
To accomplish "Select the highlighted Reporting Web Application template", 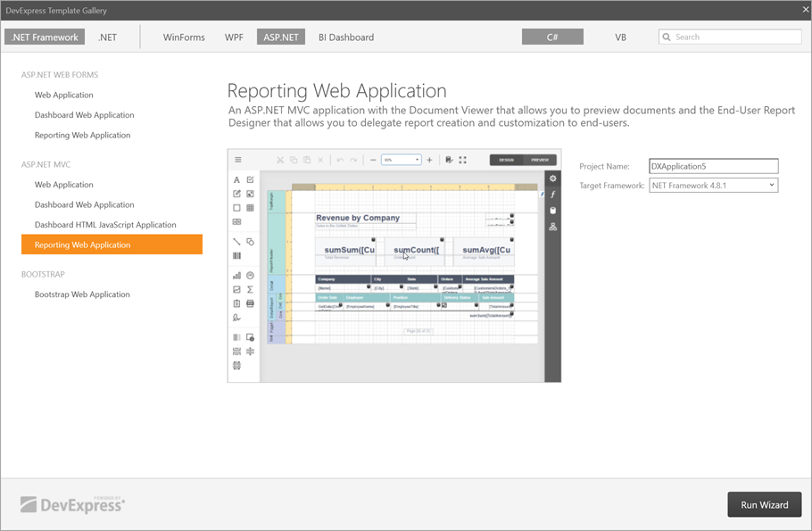I will [112, 245].
